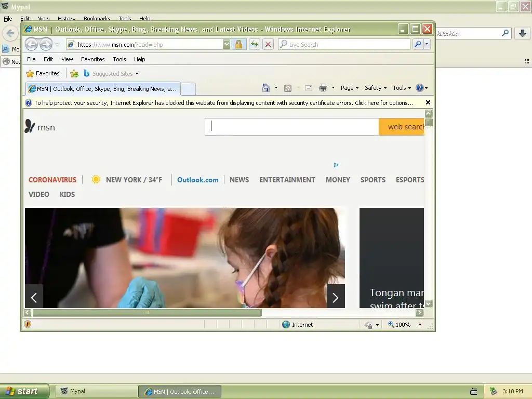Expand the Suggested Sites dropdown
Viewport: 532px width, 399px height.
pyautogui.click(x=137, y=74)
